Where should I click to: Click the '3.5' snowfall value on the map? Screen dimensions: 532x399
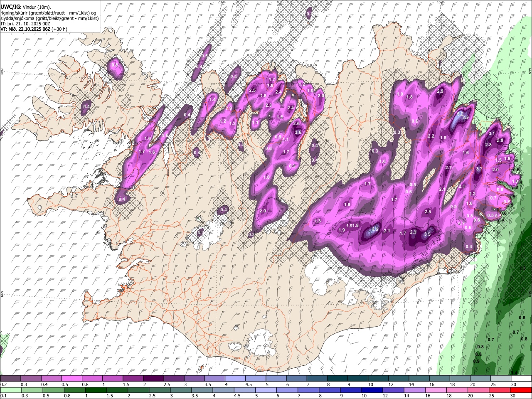[x=427, y=234]
